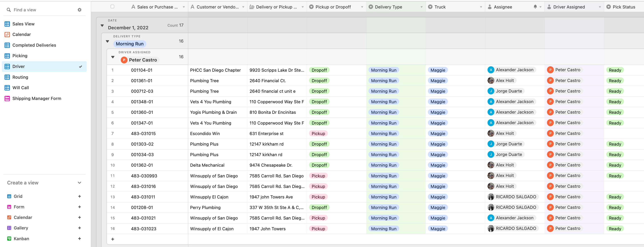Add a new Gallery view with plus
The image size is (644, 247).
click(79, 228)
